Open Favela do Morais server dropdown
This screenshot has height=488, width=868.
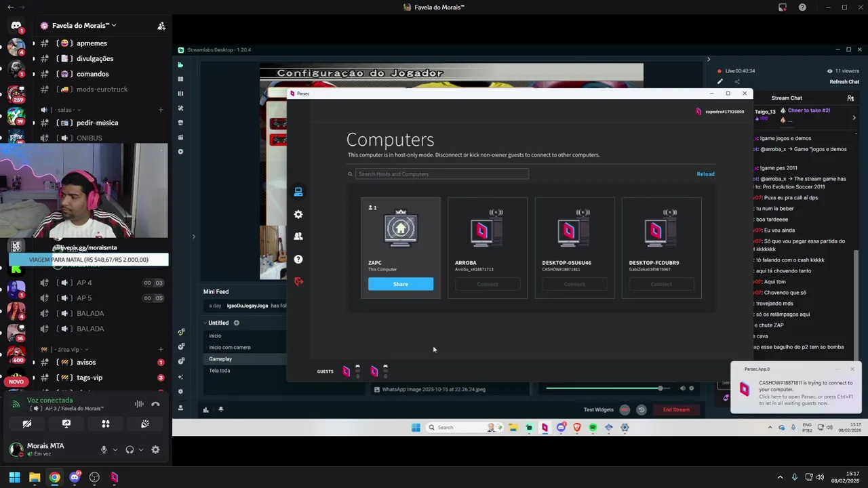(x=83, y=26)
